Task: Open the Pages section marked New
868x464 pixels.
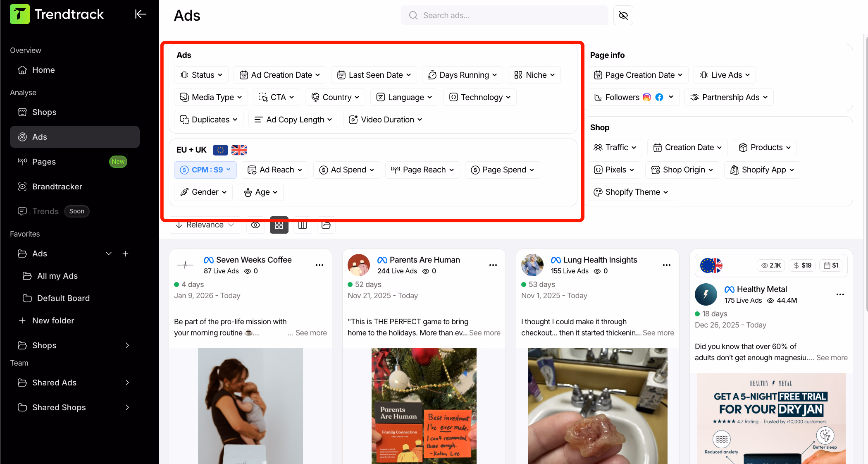Action: 45,162
